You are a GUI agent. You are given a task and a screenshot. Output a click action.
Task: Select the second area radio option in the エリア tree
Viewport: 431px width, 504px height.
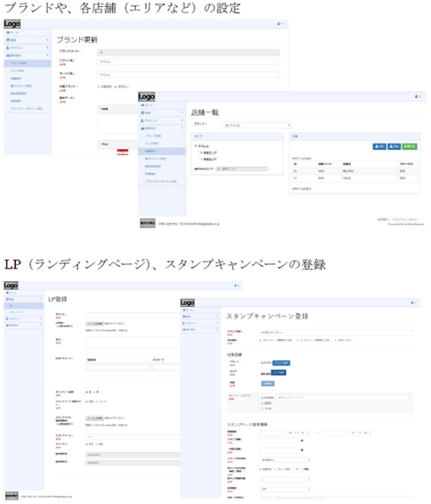point(202,160)
